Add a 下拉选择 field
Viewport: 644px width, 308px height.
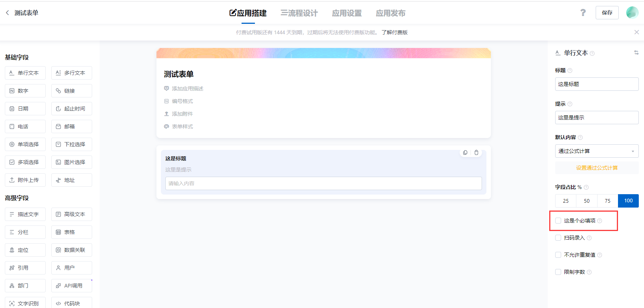[72, 144]
